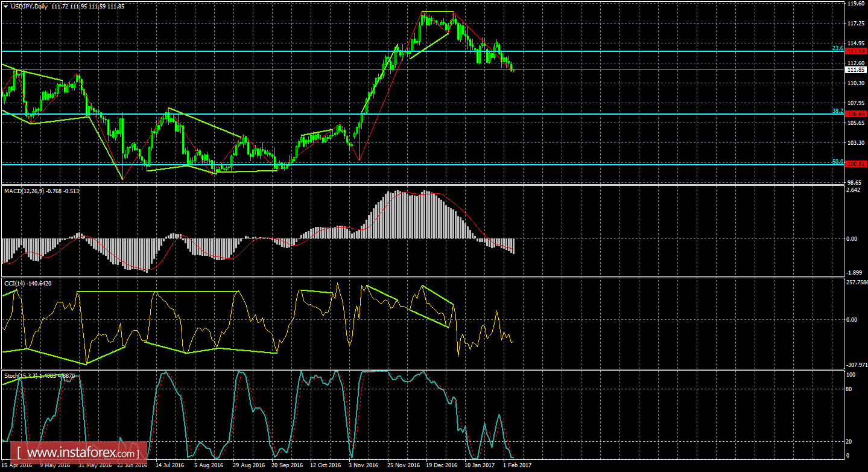Click the 2.642 MACD scale value
Viewport: 868px width, 472px height.
(x=854, y=191)
